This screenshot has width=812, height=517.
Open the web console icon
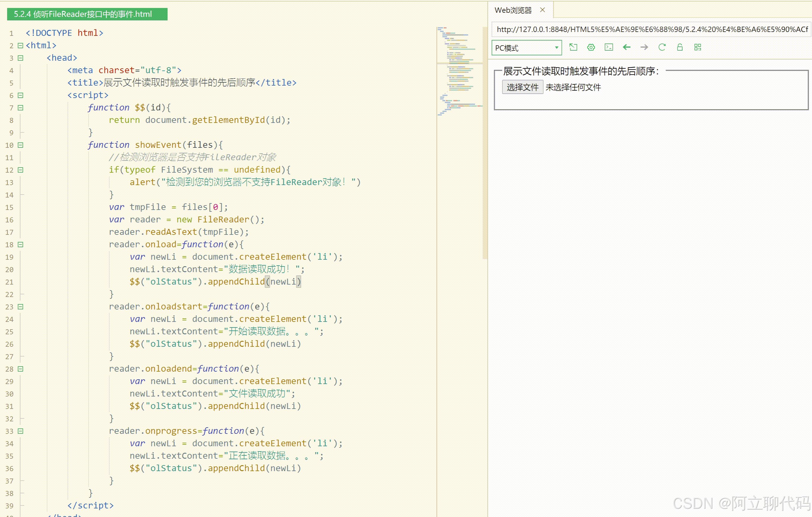609,47
